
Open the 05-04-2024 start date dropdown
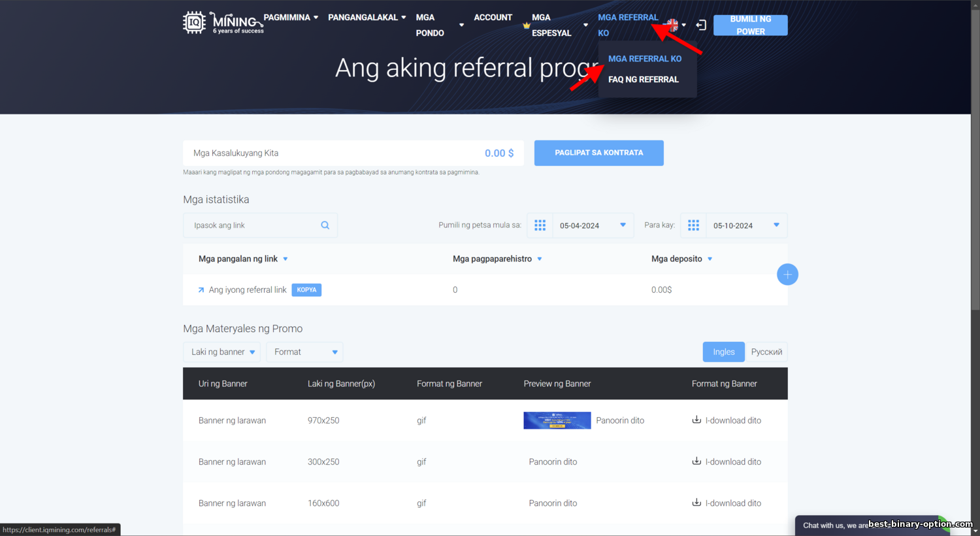[592, 226]
